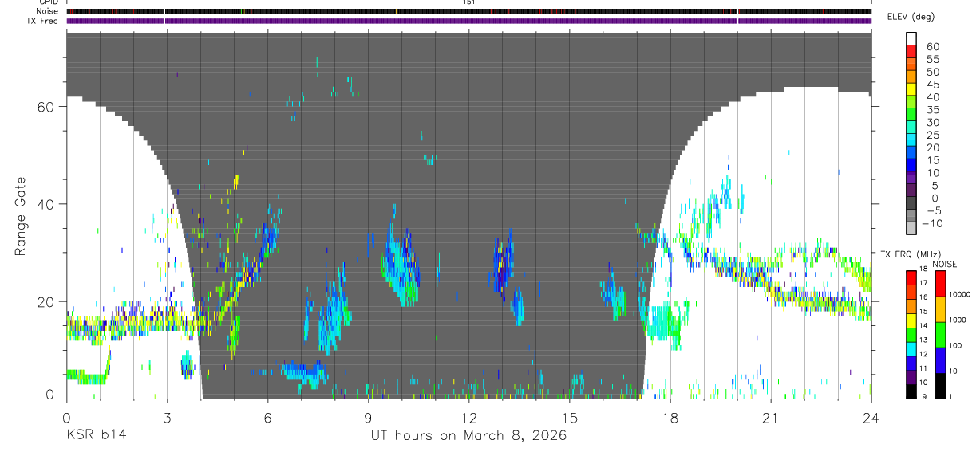
Task: Click the 'KSR b14' radar beam label
Action: [x=96, y=436]
